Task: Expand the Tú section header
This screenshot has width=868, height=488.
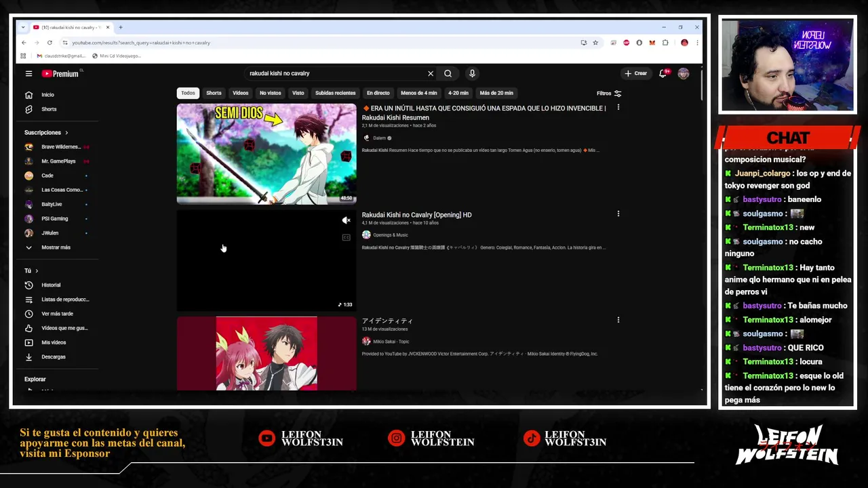Action: click(x=31, y=271)
